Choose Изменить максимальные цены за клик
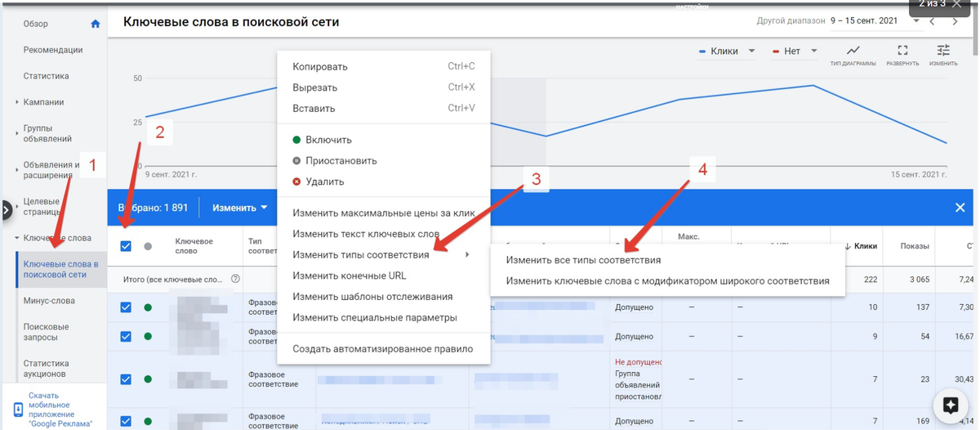 (383, 213)
